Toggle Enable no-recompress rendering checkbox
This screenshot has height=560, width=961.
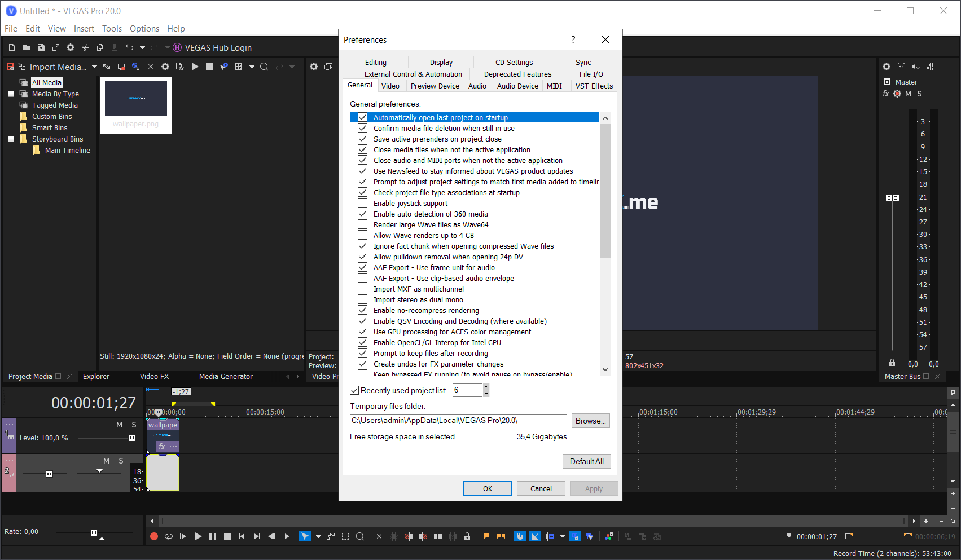[x=363, y=311]
